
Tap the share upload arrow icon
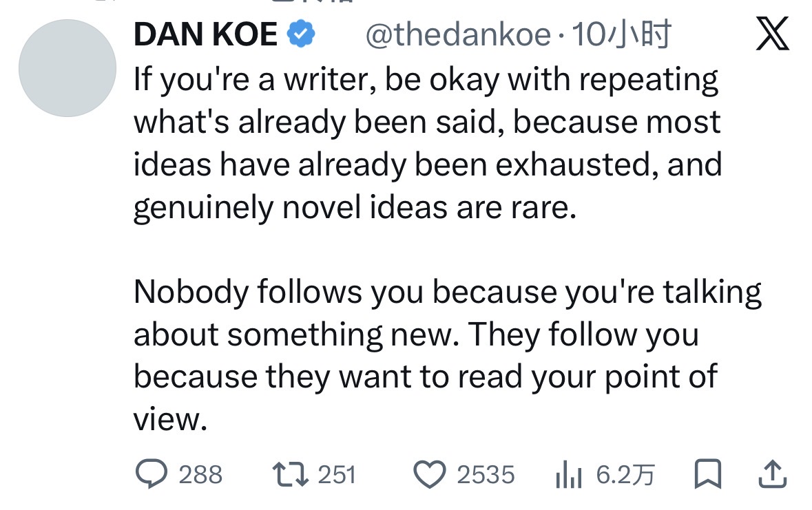click(x=771, y=474)
